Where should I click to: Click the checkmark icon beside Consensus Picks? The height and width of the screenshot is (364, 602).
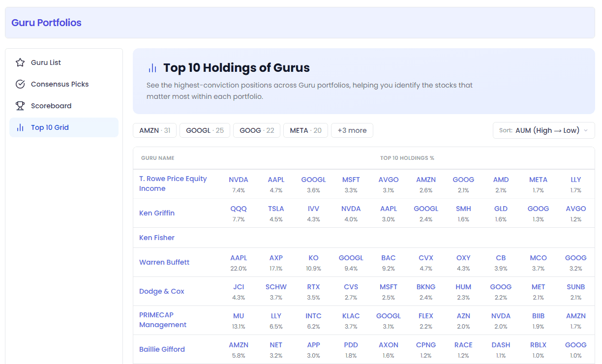tap(20, 84)
